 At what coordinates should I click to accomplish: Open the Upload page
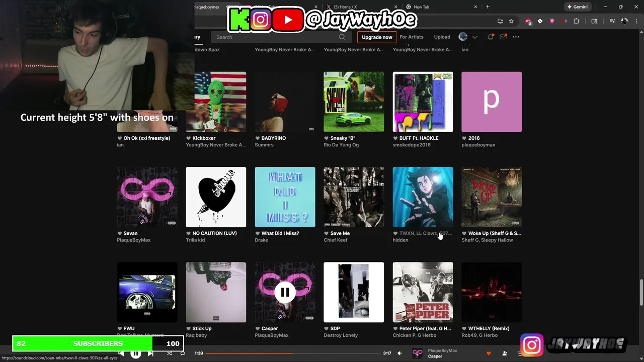[x=442, y=37]
